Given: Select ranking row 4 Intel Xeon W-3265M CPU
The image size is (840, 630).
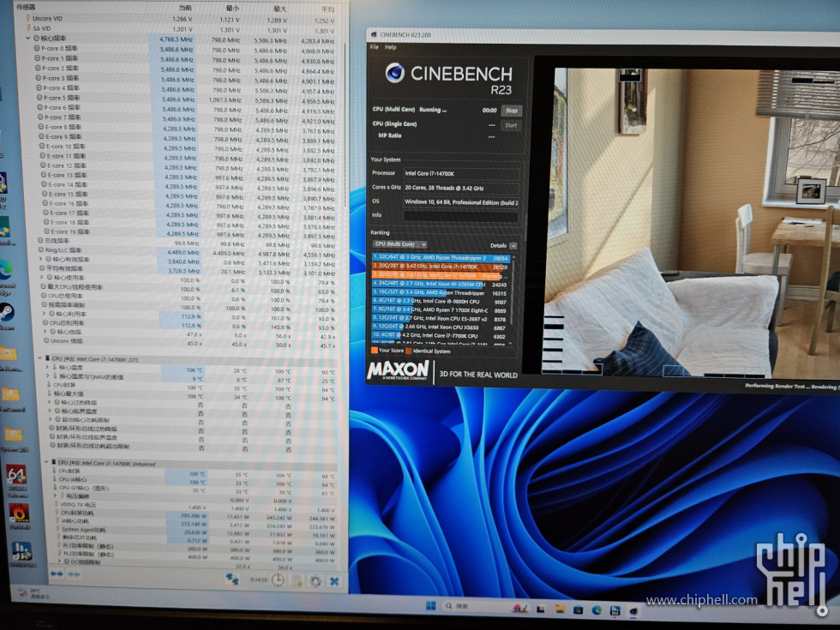Looking at the screenshot, I should tap(441, 284).
